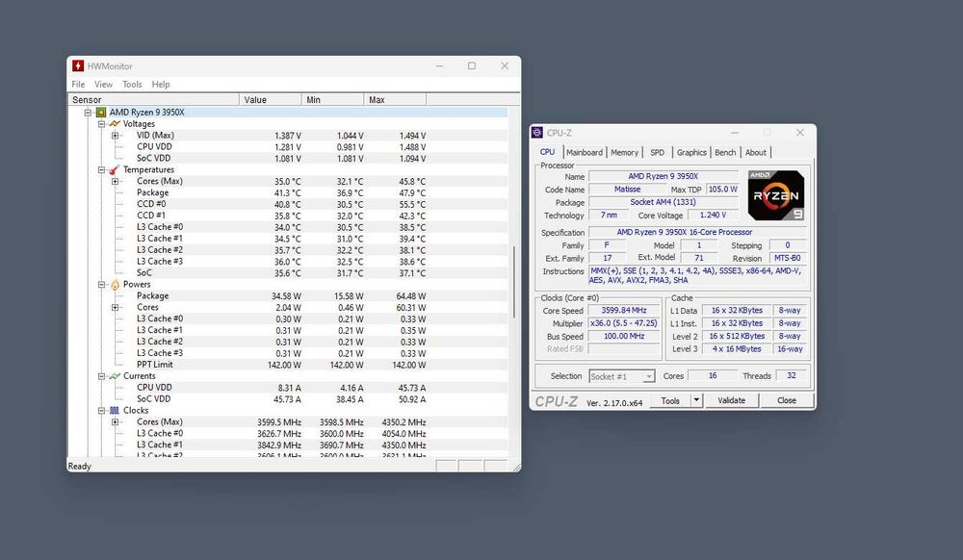Click the Sensor column header
Screen dimensions: 963x560
click(153, 99)
